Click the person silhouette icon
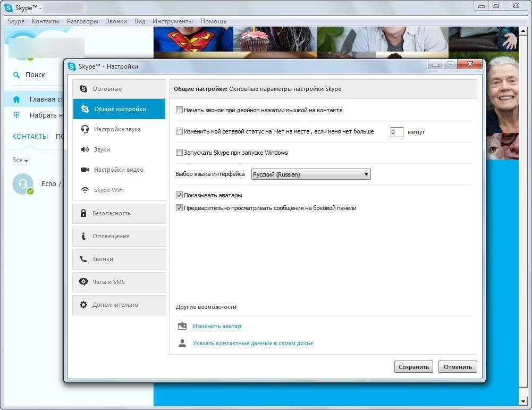The image size is (532, 410). click(182, 343)
